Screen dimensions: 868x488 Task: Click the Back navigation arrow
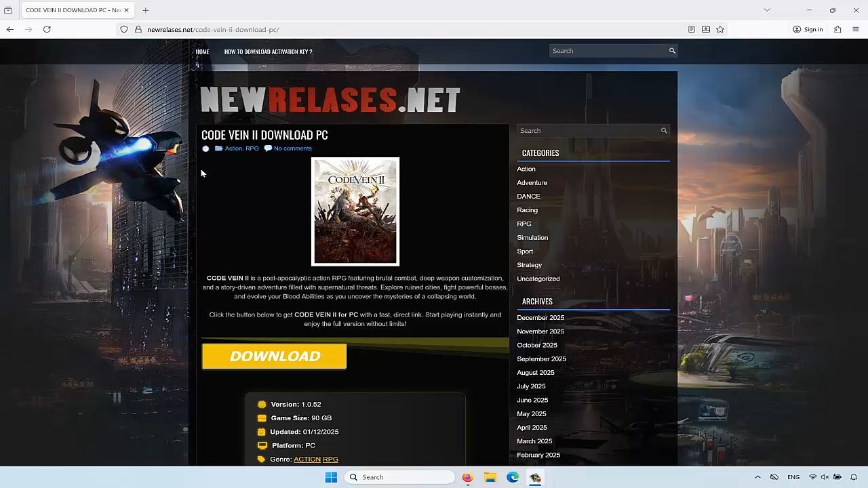coord(10,29)
